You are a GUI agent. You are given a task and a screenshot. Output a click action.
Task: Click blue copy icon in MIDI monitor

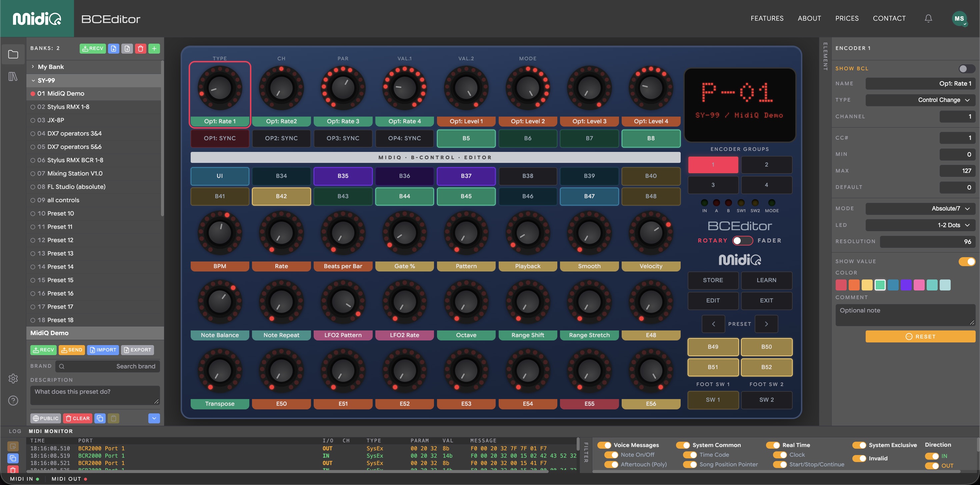(13, 458)
